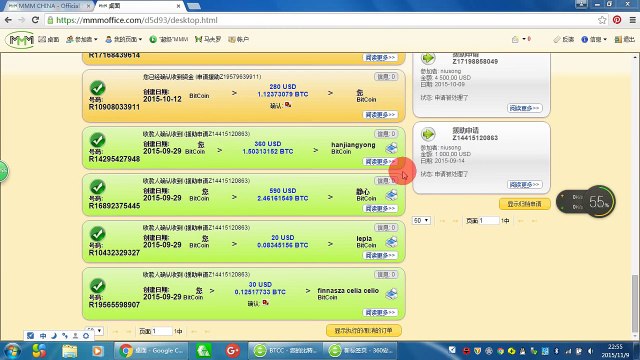This screenshot has width=640, height=360.
Task: Open the info (信息) dropdown in header
Action: tap(594, 40)
